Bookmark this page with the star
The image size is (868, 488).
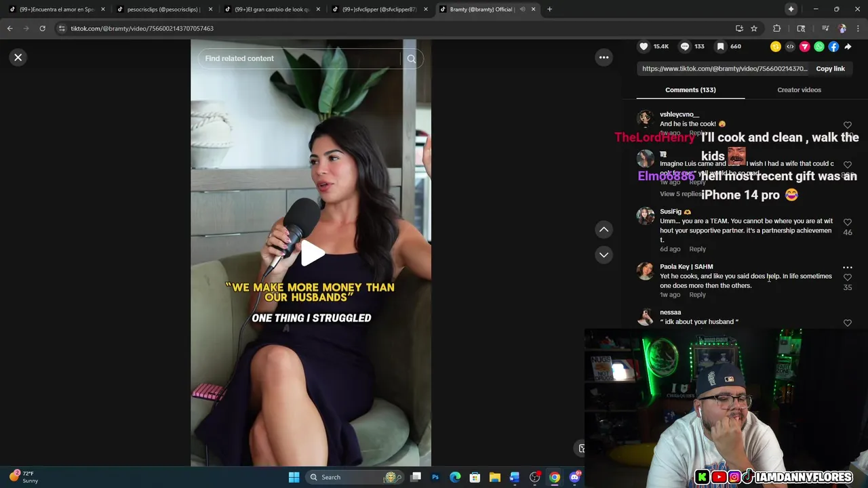point(754,28)
